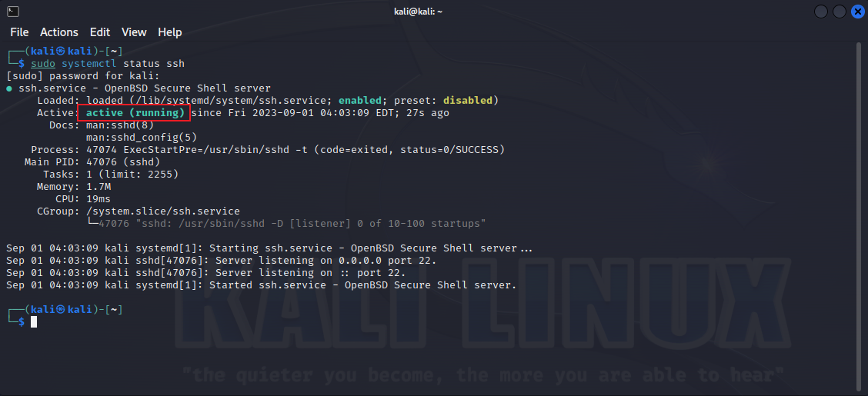
Task: Click the green 'enabled' text
Action: coord(360,100)
